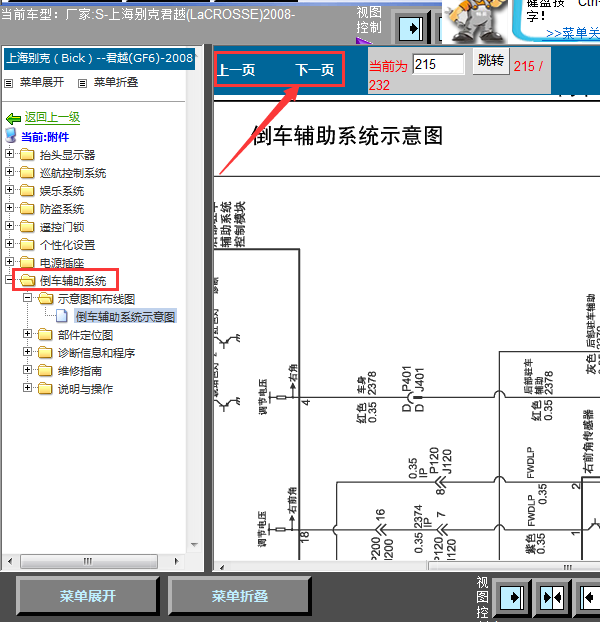Viewport: 600px width, 622px height.
Task: Select the 示意图和布线图 folder label
Action: [96, 299]
